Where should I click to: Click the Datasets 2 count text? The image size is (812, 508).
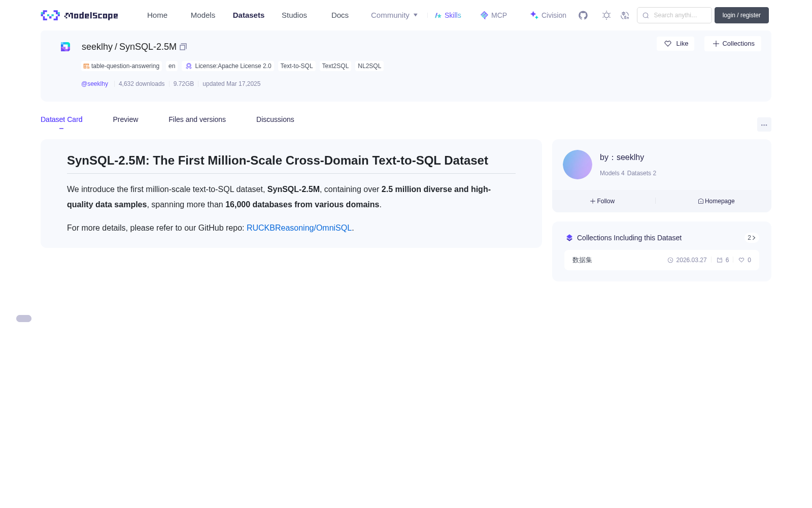tap(641, 173)
